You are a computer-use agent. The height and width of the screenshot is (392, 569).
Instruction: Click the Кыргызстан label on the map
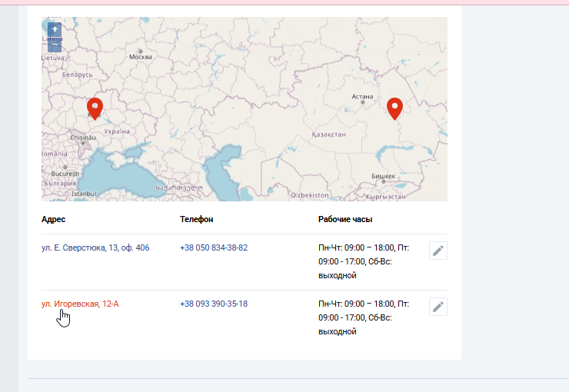(x=386, y=197)
